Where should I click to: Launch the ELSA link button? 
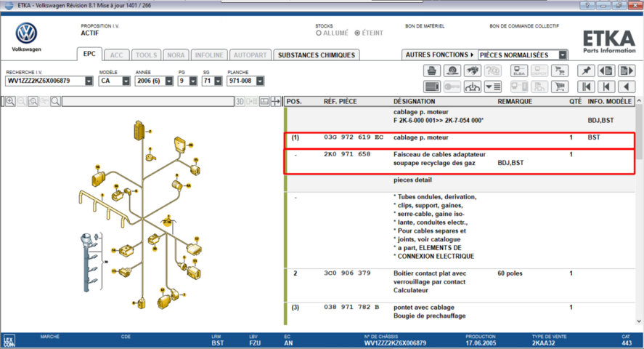click(518, 71)
